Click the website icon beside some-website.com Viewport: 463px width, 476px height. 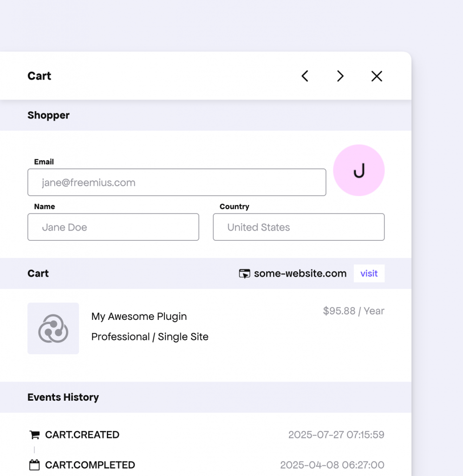click(x=244, y=273)
